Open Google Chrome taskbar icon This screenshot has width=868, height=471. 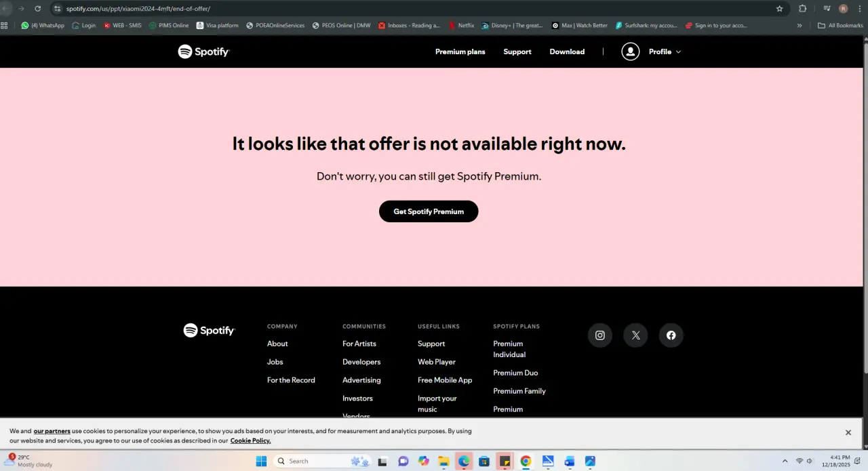(526, 462)
